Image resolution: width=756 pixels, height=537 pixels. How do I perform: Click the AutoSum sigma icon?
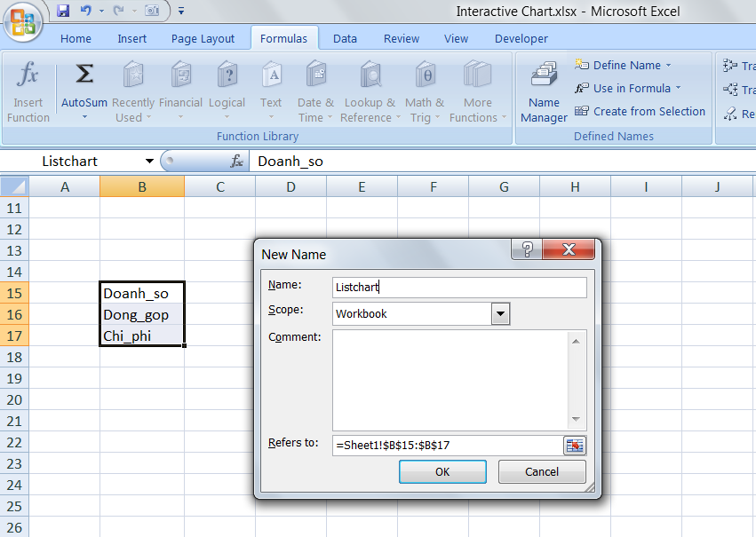[x=84, y=75]
